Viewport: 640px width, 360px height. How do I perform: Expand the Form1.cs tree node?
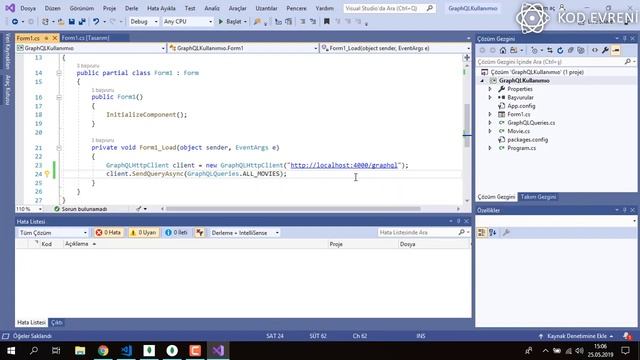point(490,114)
